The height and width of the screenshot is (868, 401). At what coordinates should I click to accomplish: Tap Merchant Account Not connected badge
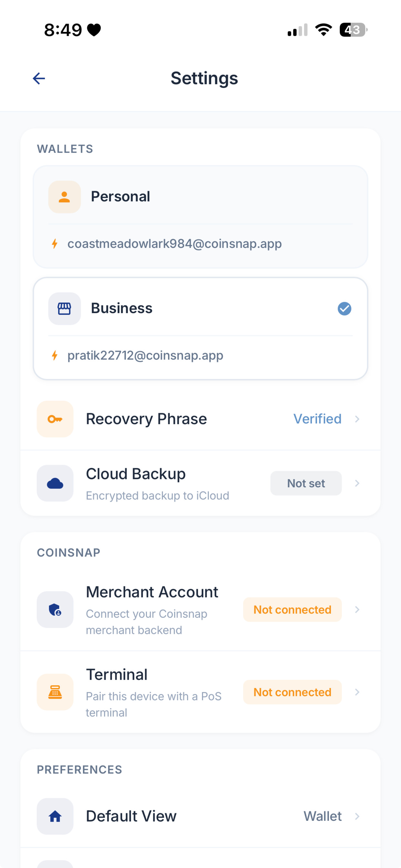293,610
